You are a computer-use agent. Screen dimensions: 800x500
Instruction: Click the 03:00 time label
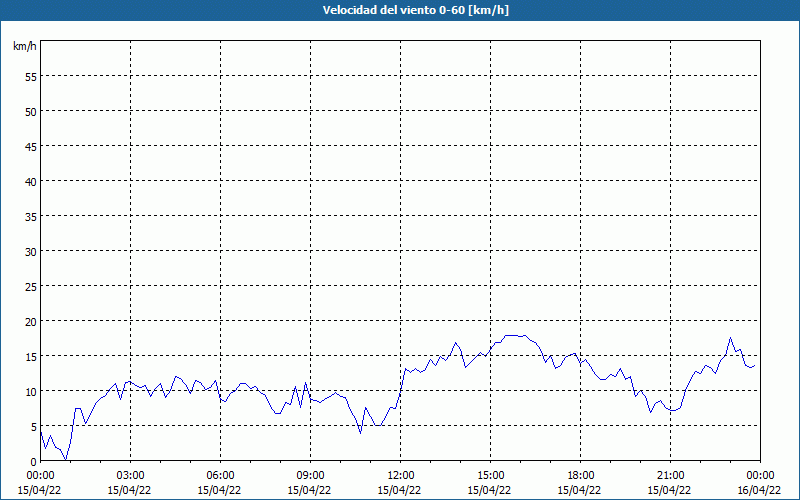[x=131, y=476]
